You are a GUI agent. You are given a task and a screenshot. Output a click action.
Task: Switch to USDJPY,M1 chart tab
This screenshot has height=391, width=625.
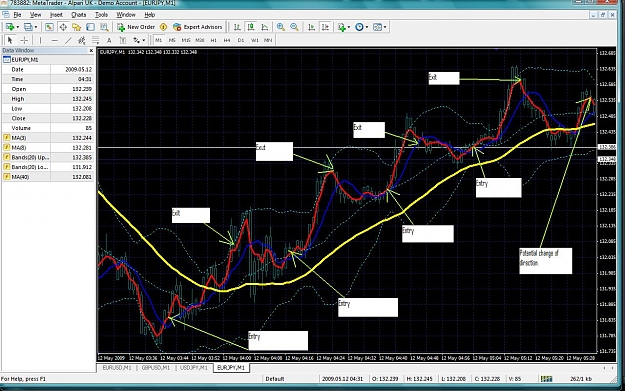tap(194, 368)
